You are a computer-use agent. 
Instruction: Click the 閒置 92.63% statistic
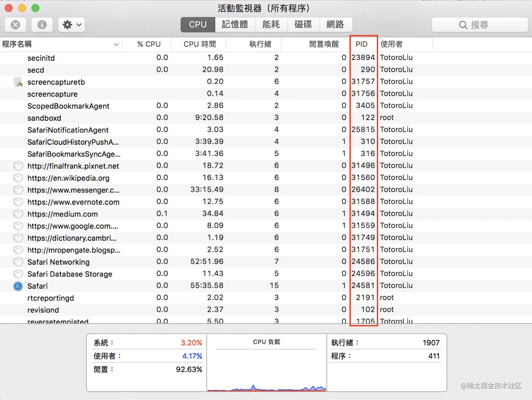[x=148, y=369]
